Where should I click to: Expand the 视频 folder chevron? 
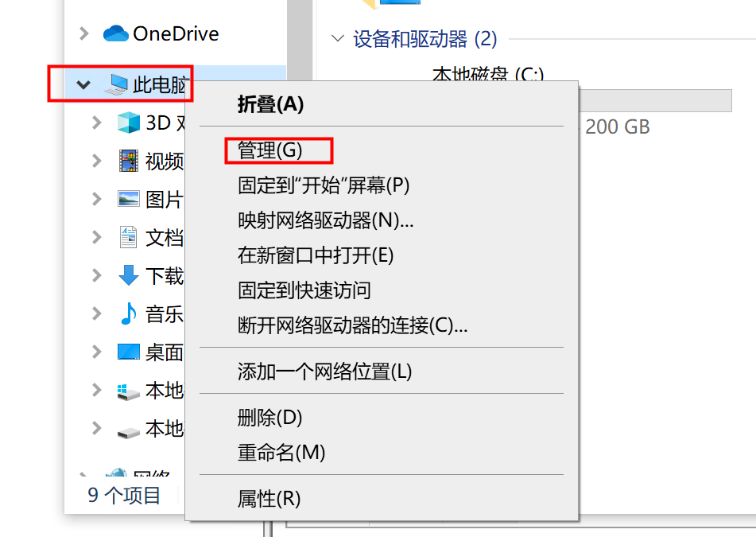click(97, 161)
